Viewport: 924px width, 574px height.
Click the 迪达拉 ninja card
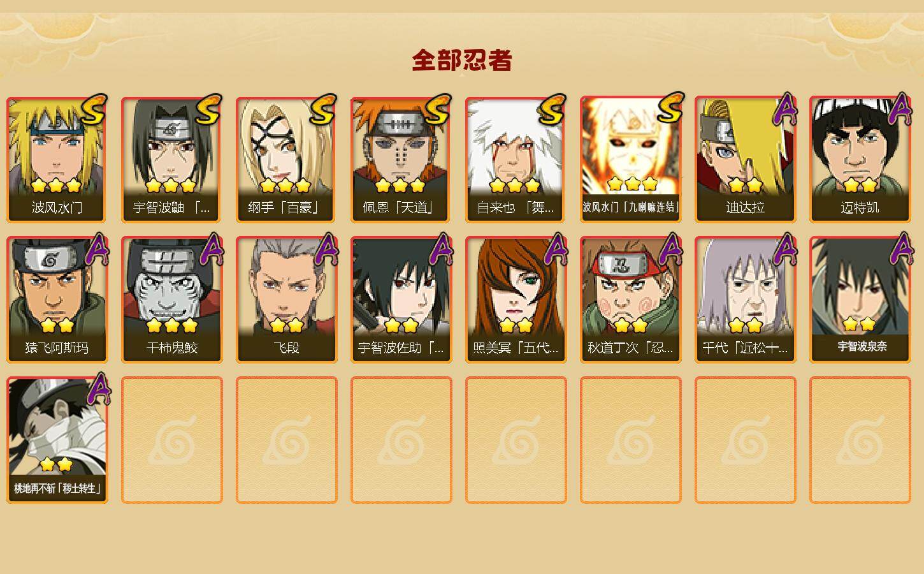[745, 159]
